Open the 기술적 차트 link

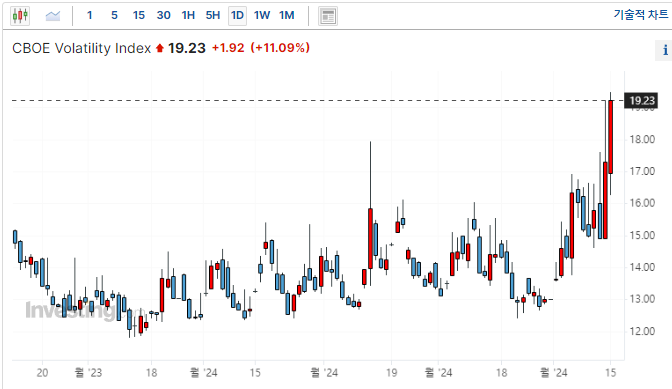pyautogui.click(x=641, y=15)
